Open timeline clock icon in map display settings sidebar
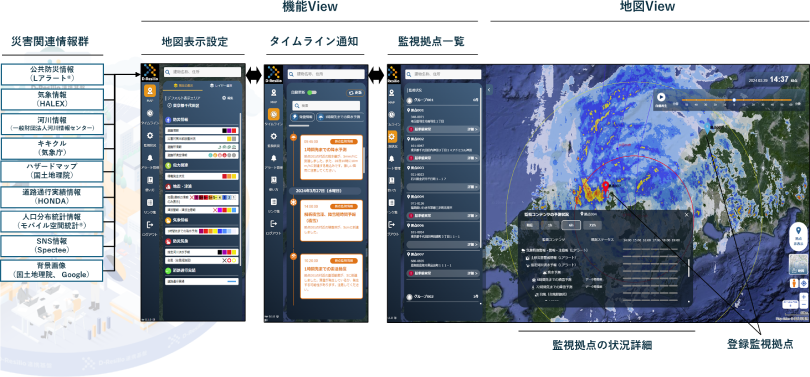The height and width of the screenshot is (377, 810). pos(150,113)
